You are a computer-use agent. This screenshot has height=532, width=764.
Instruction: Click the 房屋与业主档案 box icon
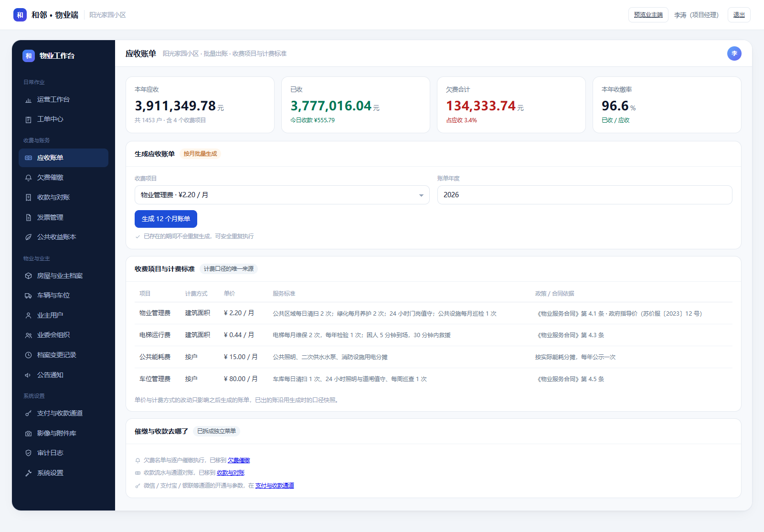tap(28, 276)
